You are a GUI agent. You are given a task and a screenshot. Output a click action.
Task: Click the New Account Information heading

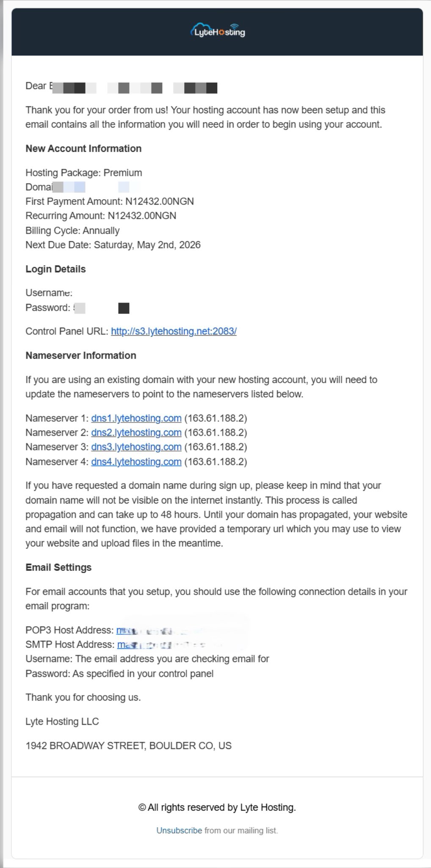[83, 149]
